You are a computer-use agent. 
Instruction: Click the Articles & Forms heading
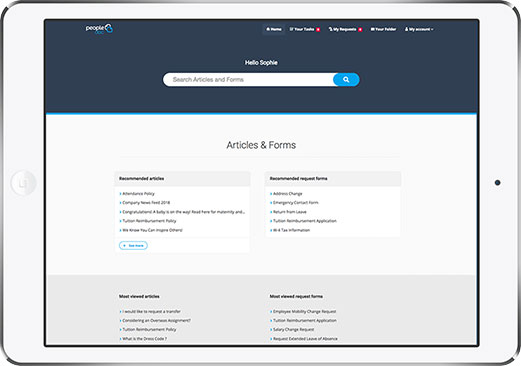[x=261, y=145]
